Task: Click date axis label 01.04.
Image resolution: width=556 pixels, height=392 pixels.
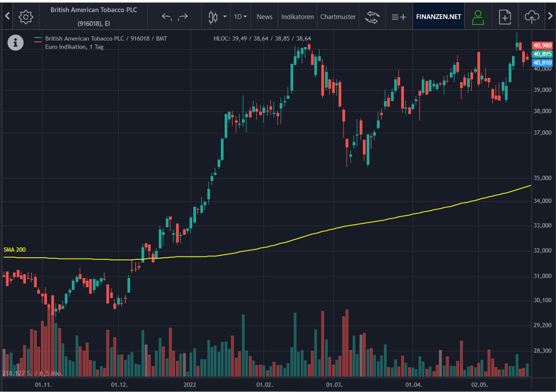Action: [413, 385]
